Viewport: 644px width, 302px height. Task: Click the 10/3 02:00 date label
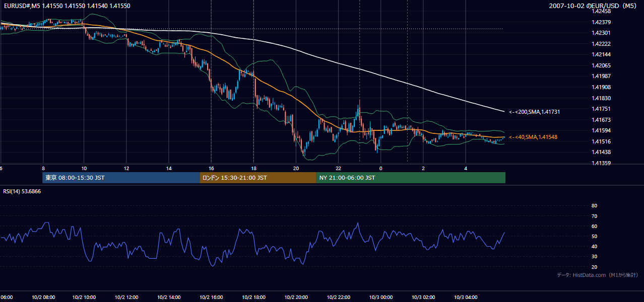(x=423, y=297)
